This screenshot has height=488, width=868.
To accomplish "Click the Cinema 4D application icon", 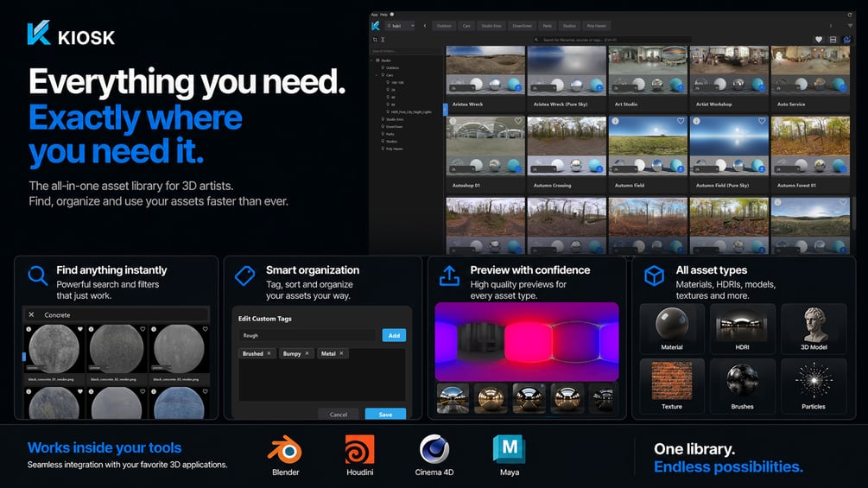I will pyautogui.click(x=434, y=449).
